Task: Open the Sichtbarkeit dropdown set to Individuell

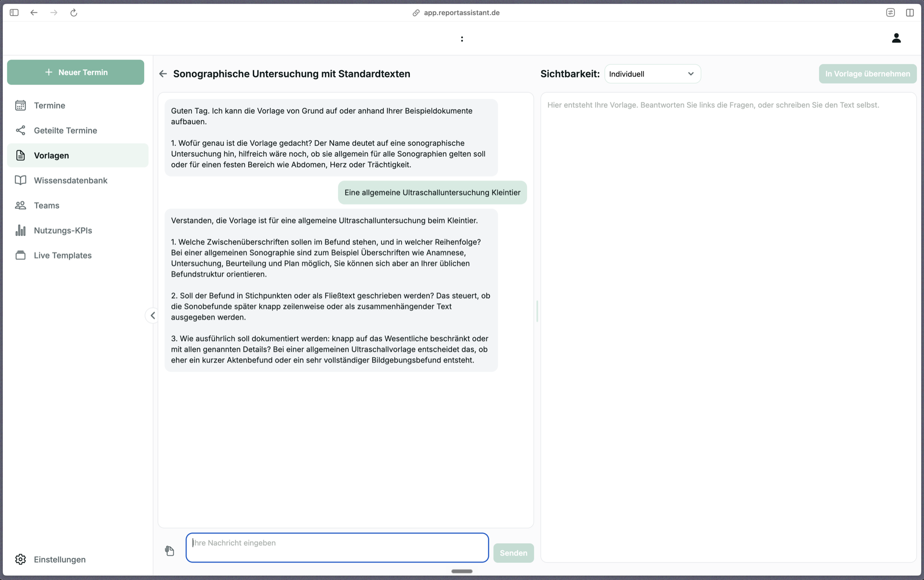Action: tap(652, 74)
